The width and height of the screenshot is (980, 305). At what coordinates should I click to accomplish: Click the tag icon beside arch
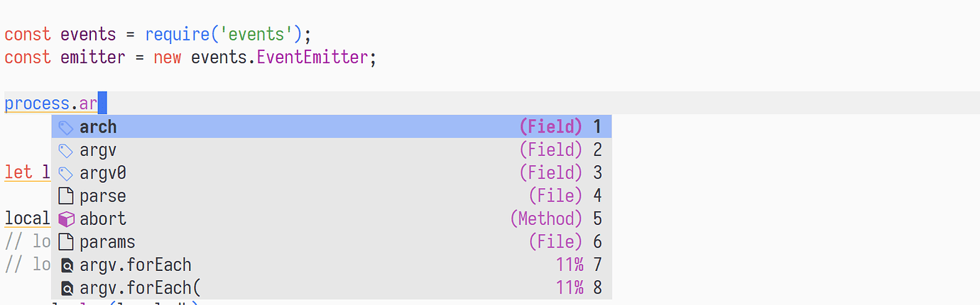(x=66, y=128)
